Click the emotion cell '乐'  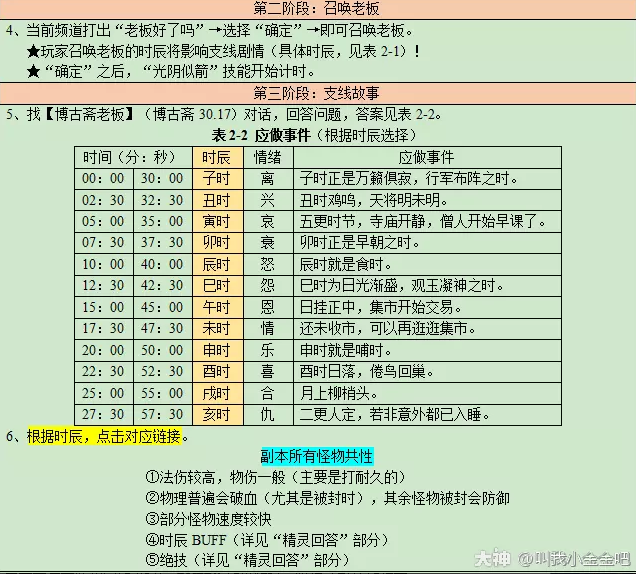tap(268, 350)
